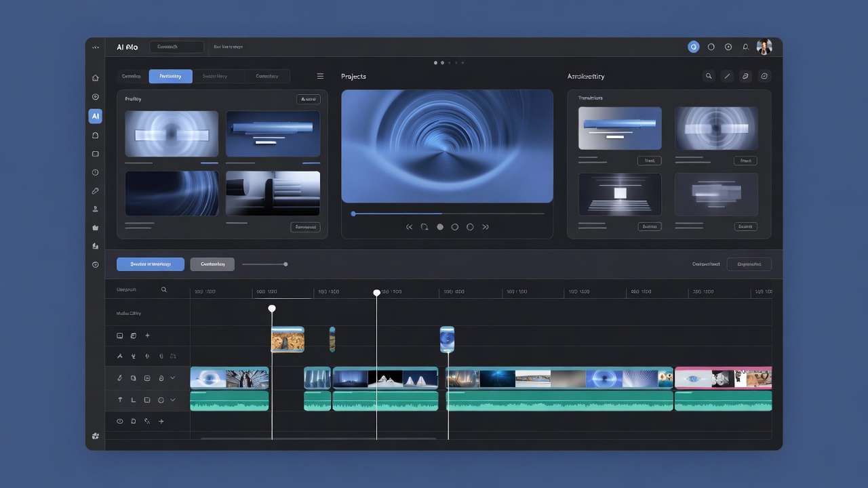The height and width of the screenshot is (488, 868).
Task: Open the hamburger menu beside the tabs
Action: [x=320, y=76]
